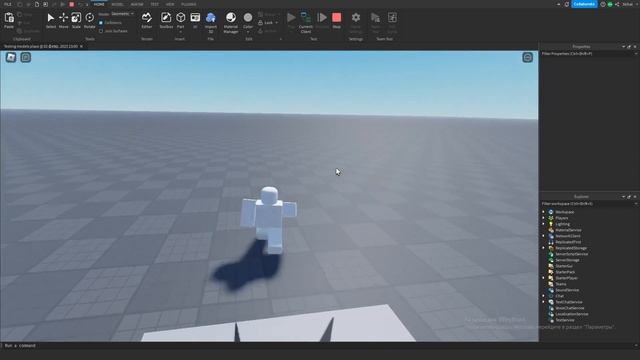Select ReplicatedFirst in Explorer

coord(568,242)
